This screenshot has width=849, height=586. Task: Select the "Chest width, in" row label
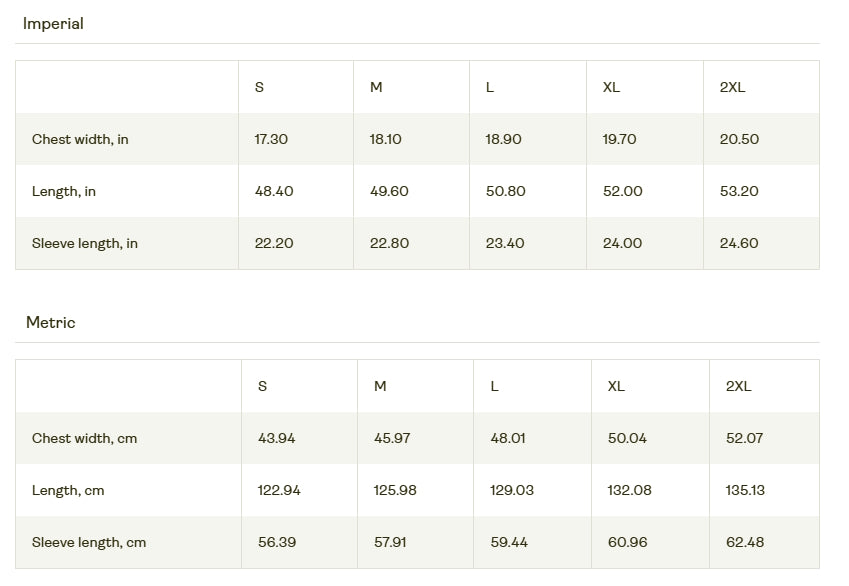coord(80,139)
